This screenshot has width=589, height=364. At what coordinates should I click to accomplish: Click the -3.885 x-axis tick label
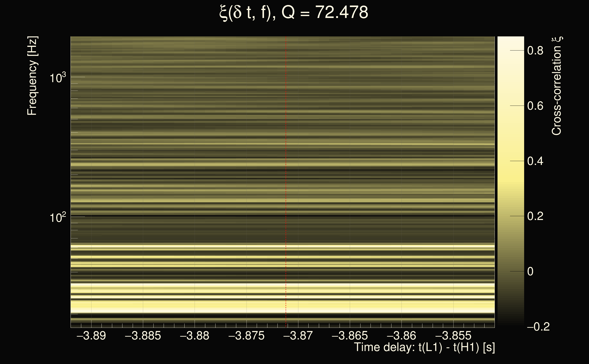pos(143,336)
